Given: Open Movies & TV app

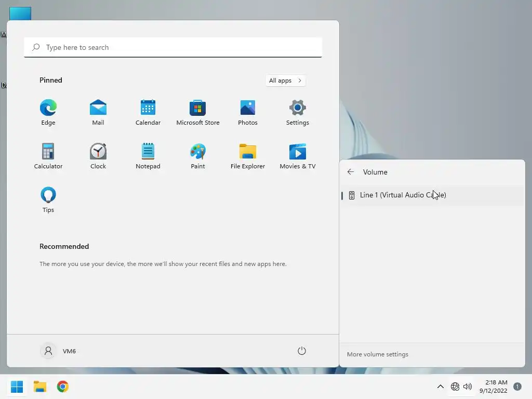Looking at the screenshot, I should [x=298, y=156].
